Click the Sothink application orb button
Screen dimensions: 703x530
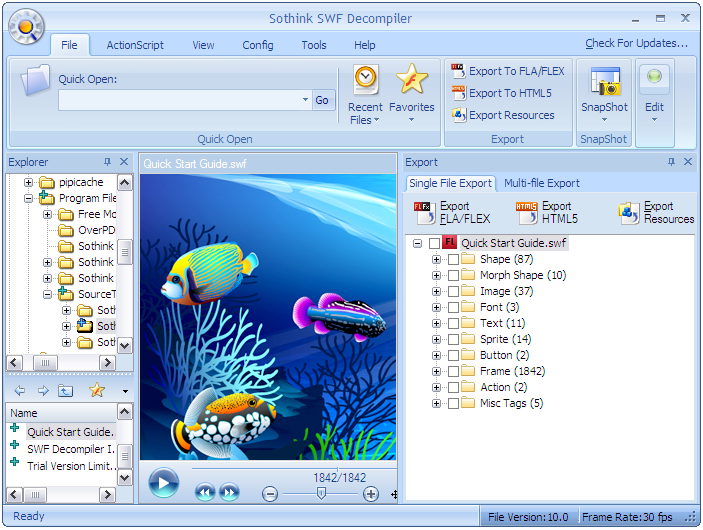(x=26, y=27)
